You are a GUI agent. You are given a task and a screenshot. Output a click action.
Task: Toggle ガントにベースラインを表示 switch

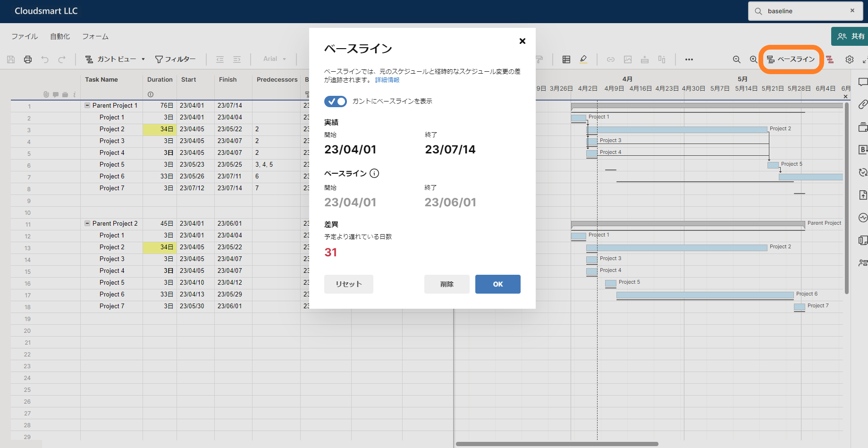point(335,101)
